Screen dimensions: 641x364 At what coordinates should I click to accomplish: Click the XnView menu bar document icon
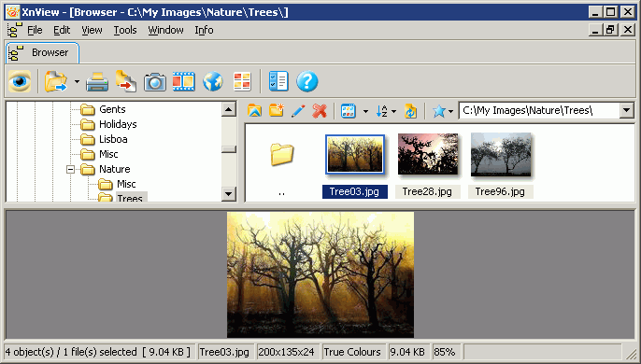point(15,31)
